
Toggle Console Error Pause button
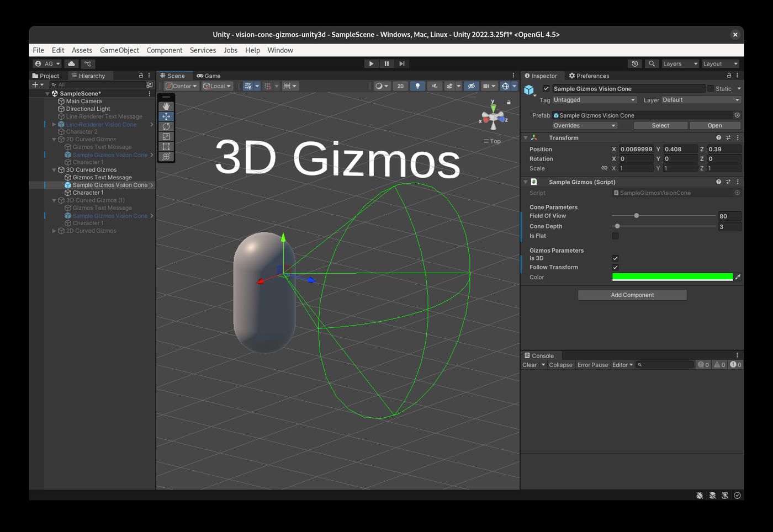[592, 365]
